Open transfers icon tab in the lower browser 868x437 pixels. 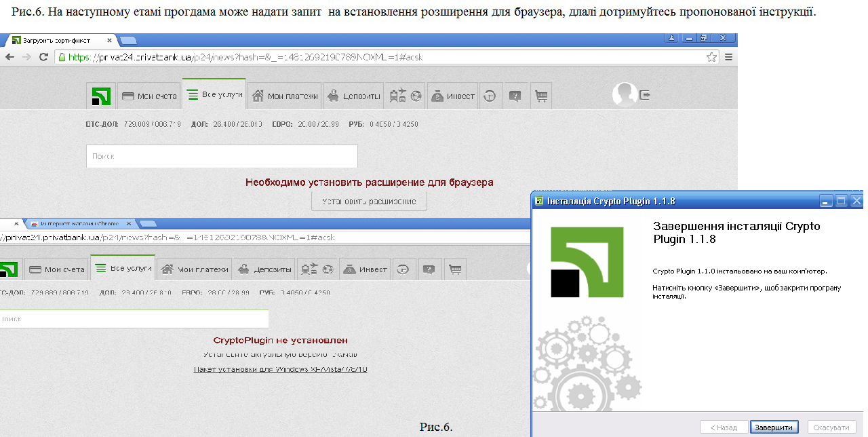tap(317, 269)
